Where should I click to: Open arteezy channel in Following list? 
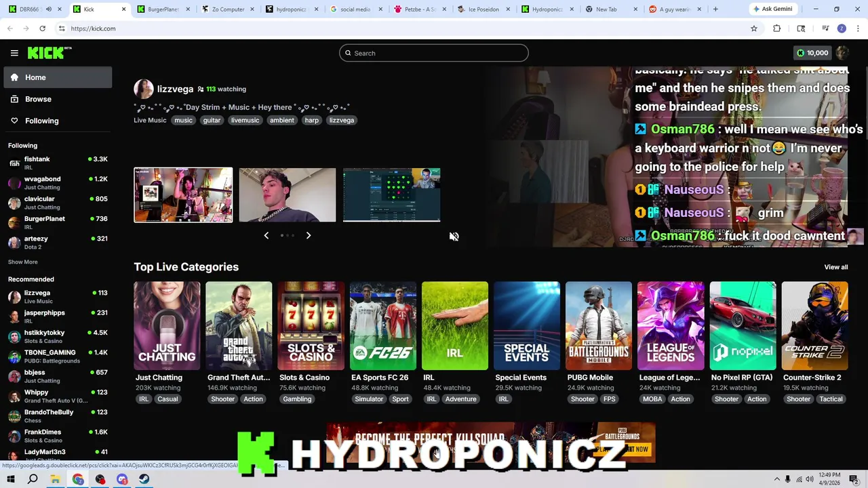click(x=58, y=242)
